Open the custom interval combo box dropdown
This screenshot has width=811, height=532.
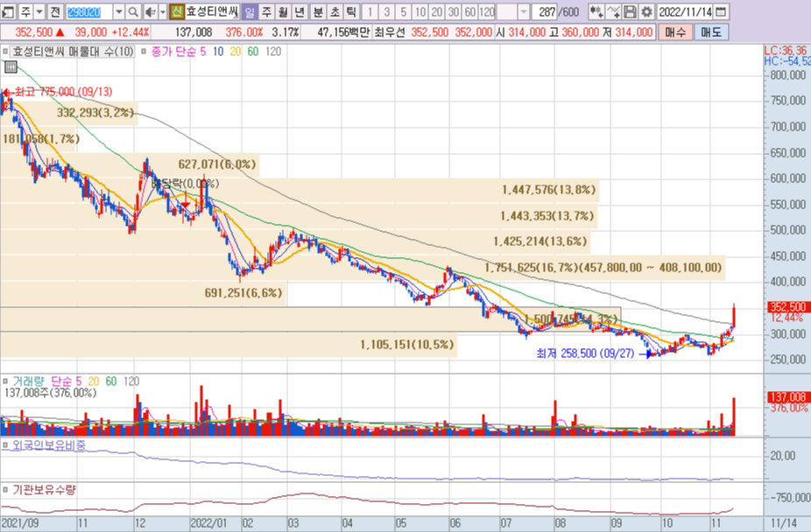524,11
